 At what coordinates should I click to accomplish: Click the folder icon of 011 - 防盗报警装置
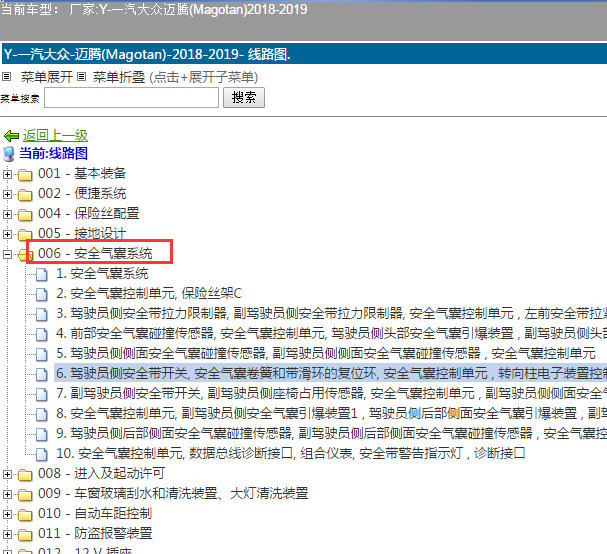tap(25, 535)
